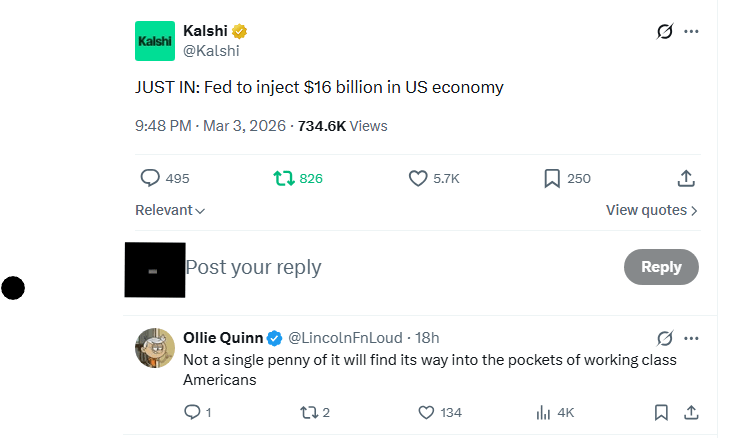729x438 pixels.
Task: Click the @Kalshi handle link
Action: 211,51
